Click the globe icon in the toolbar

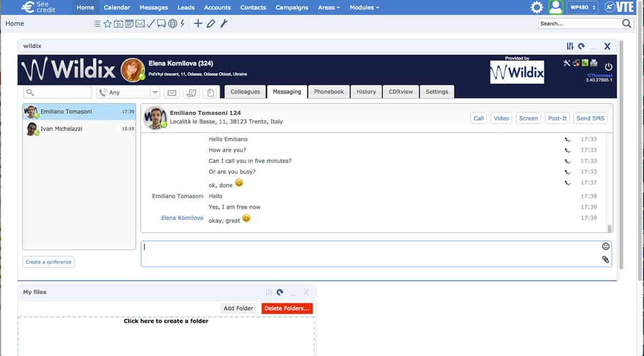(x=172, y=24)
